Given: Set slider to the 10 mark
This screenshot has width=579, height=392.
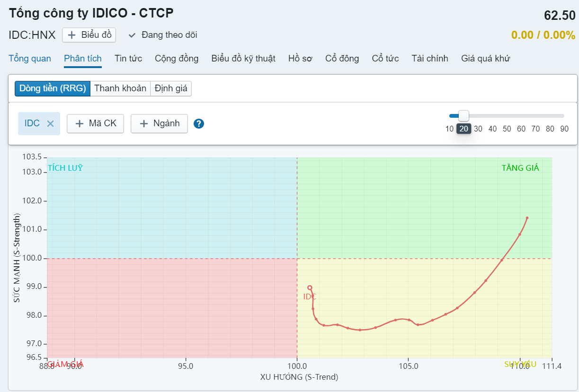Looking at the screenshot, I should click(x=450, y=129).
